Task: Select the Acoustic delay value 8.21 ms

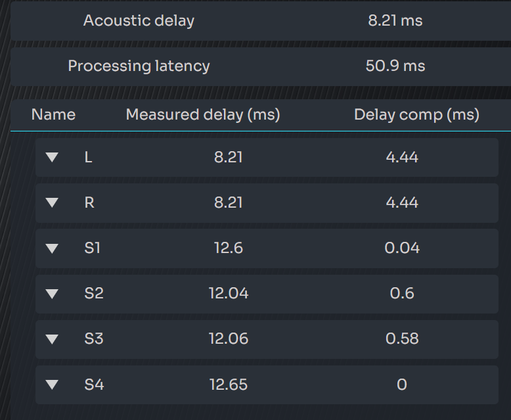Action: tap(395, 21)
